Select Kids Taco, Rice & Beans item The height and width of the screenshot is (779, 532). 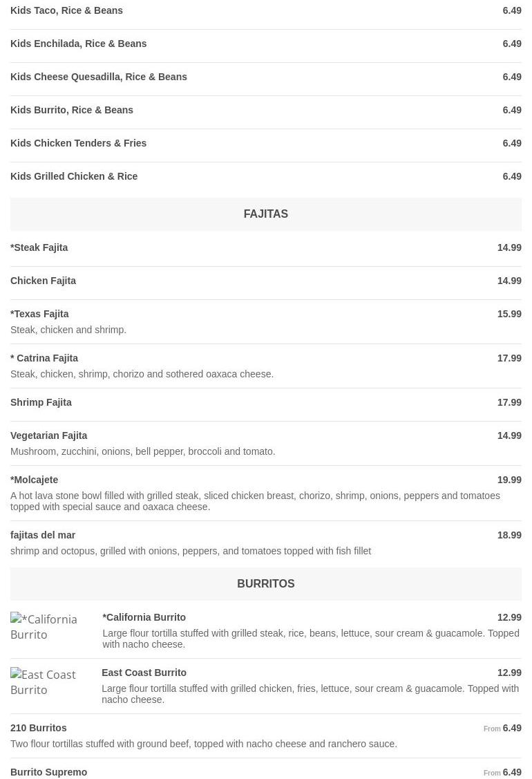click(67, 11)
